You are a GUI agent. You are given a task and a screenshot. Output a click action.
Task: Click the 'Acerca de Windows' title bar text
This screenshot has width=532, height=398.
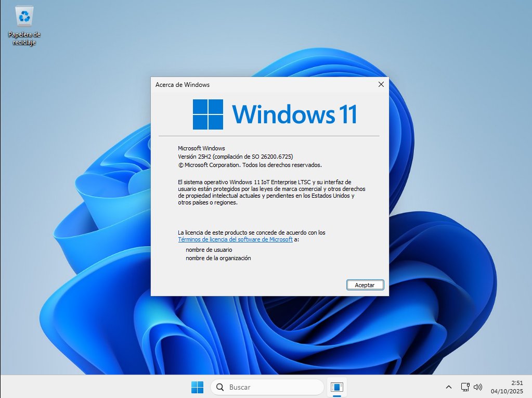[x=183, y=85]
